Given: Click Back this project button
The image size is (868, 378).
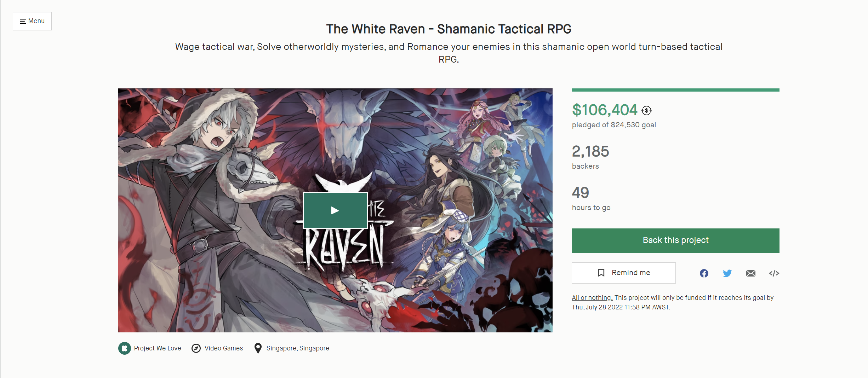Looking at the screenshot, I should point(675,240).
